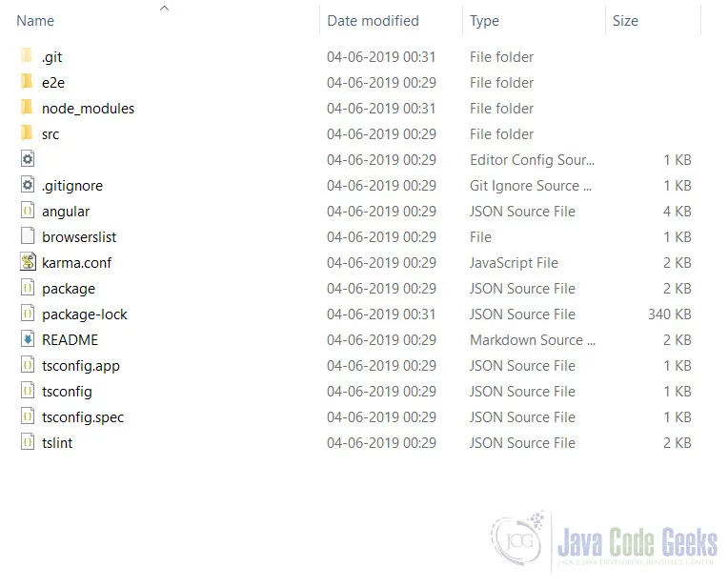Select the README markdown file icon
This screenshot has height=588, width=728.
coord(28,339)
